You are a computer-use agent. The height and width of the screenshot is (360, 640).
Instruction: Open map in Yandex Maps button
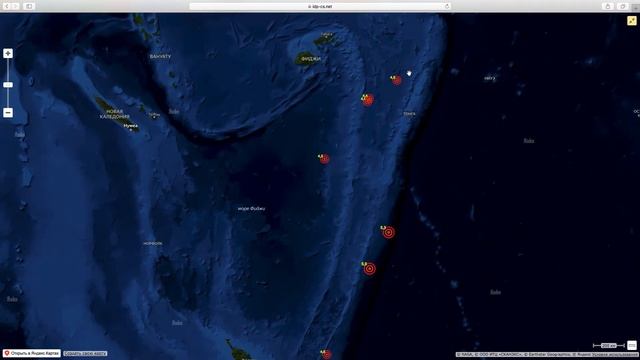[32, 353]
